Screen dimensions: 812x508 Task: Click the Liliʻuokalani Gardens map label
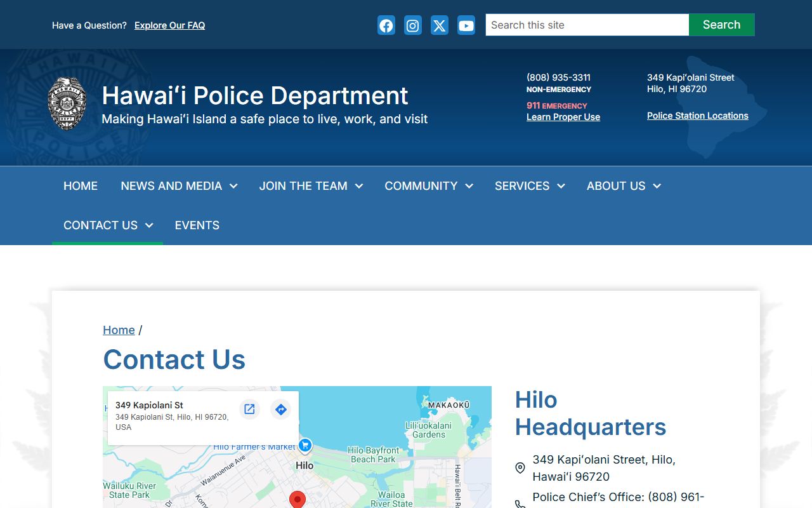tap(429, 430)
